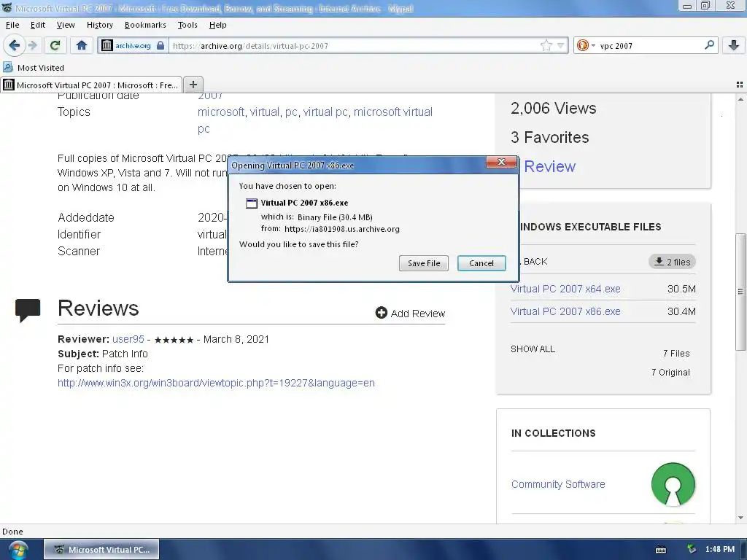Click the archive.org site identity icon
This screenshot has height=560, width=747.
point(107,46)
